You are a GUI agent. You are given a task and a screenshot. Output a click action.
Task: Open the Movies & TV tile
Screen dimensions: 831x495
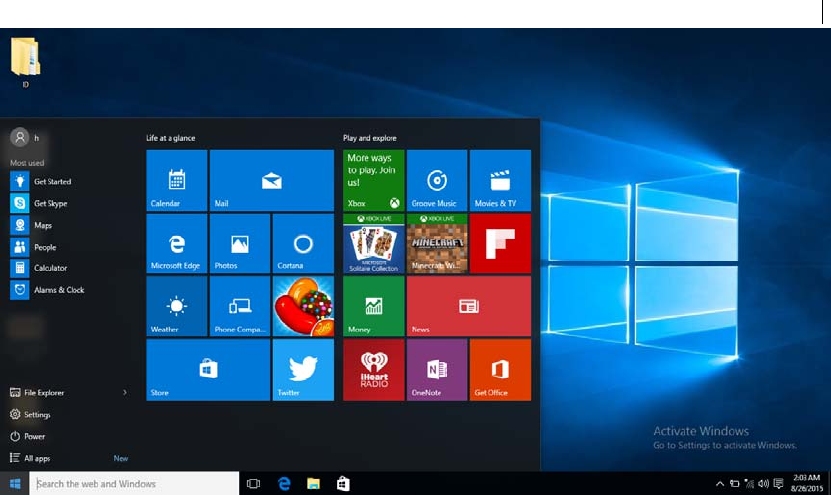pos(500,180)
